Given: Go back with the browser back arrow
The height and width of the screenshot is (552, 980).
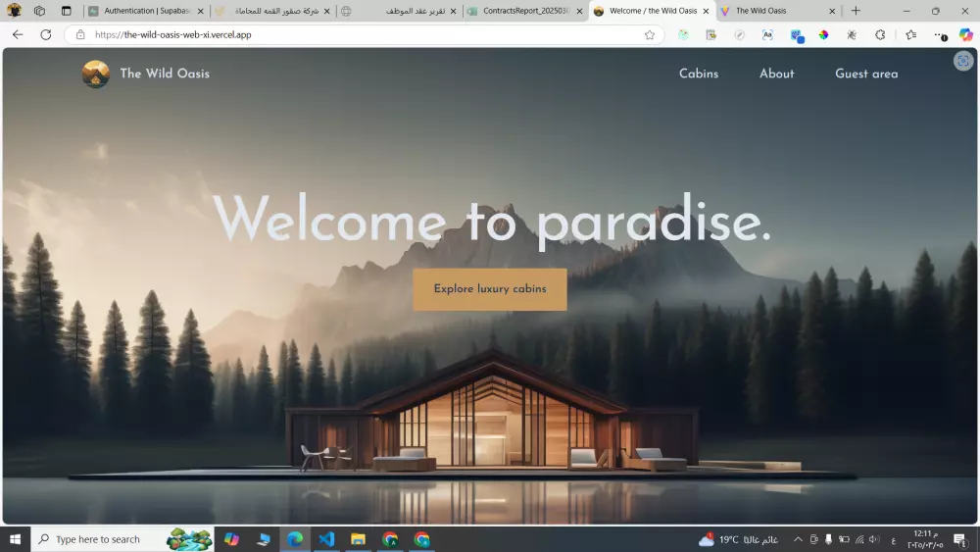Looking at the screenshot, I should pyautogui.click(x=18, y=35).
